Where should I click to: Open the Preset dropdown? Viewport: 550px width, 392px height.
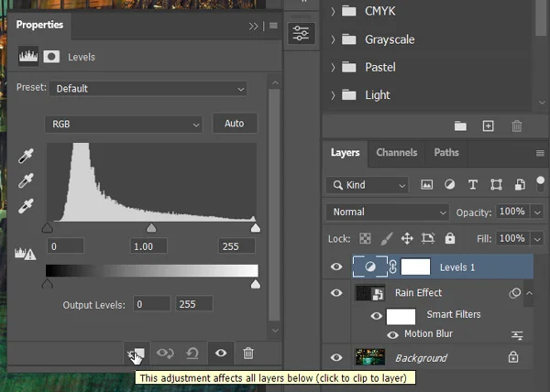pyautogui.click(x=150, y=89)
